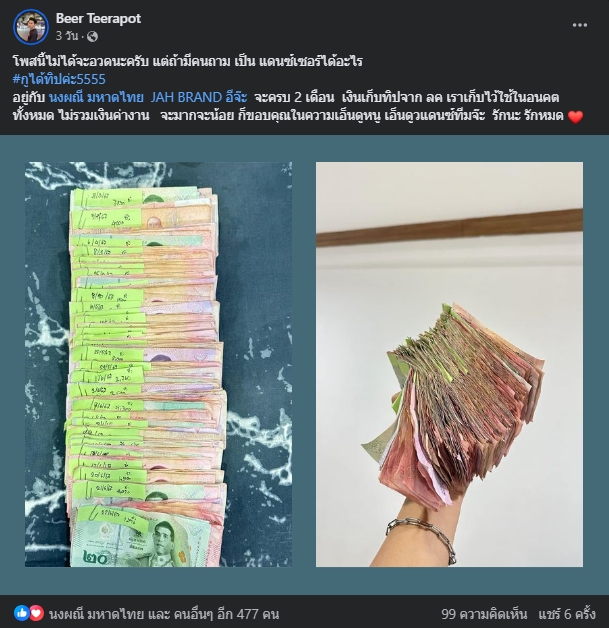
Task: Open the #กูได้ทิปค่ะ5555 hashtag
Action: (59, 79)
